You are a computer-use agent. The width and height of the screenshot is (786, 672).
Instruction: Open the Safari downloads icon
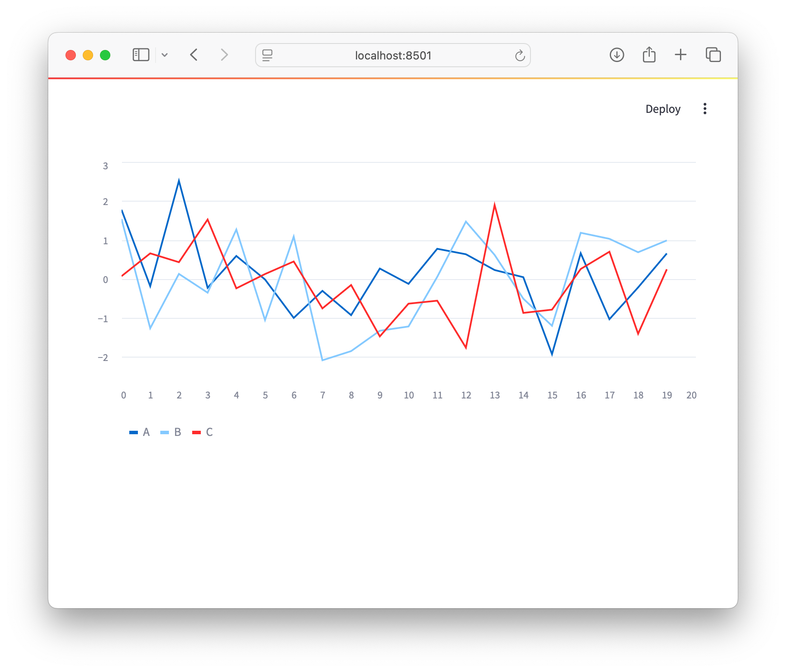click(617, 55)
